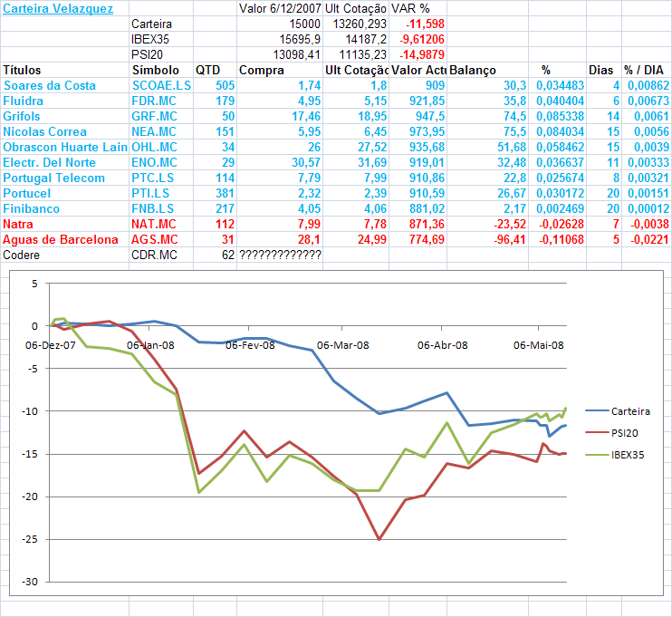Viewport: 672px width, 617px height.
Task: Select the percentage 0,085338 cell
Action: click(x=560, y=116)
